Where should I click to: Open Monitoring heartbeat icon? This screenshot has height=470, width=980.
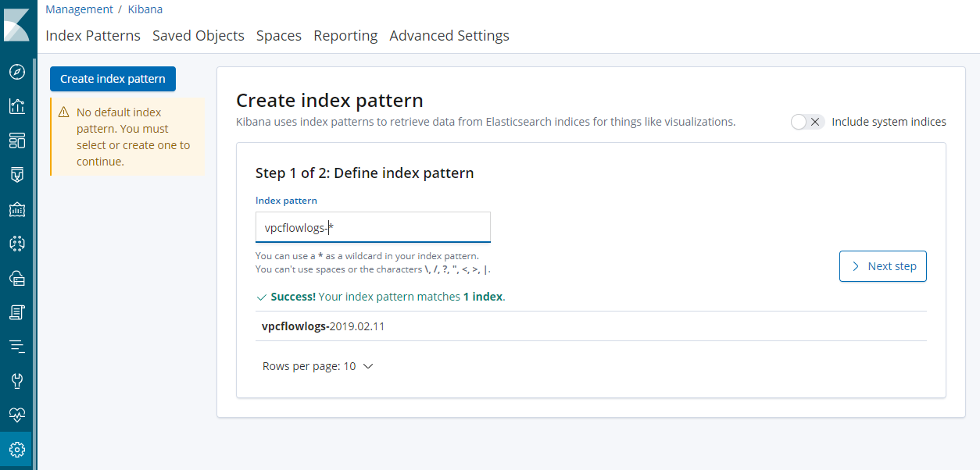point(17,415)
